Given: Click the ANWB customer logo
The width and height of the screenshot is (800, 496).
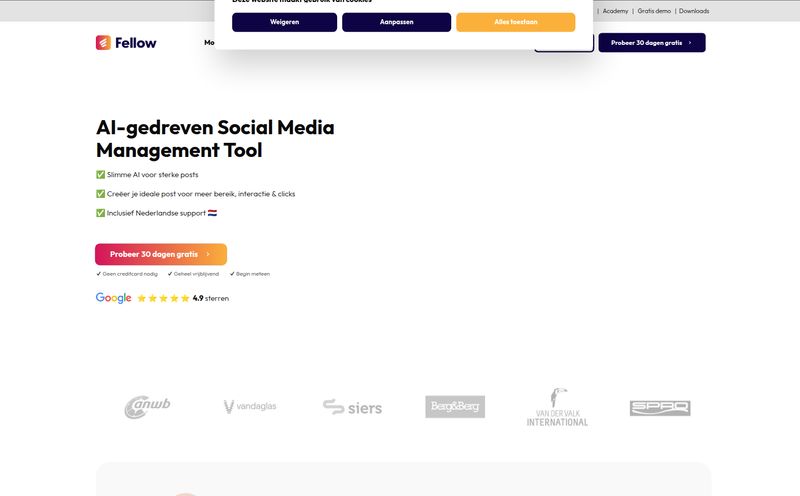Looking at the screenshot, I should coord(147,407).
